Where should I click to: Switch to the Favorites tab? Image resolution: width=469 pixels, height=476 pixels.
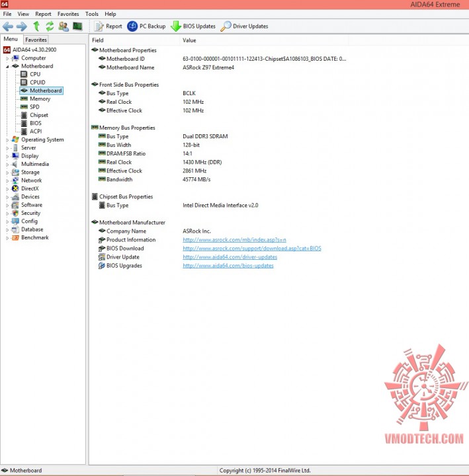click(x=36, y=40)
